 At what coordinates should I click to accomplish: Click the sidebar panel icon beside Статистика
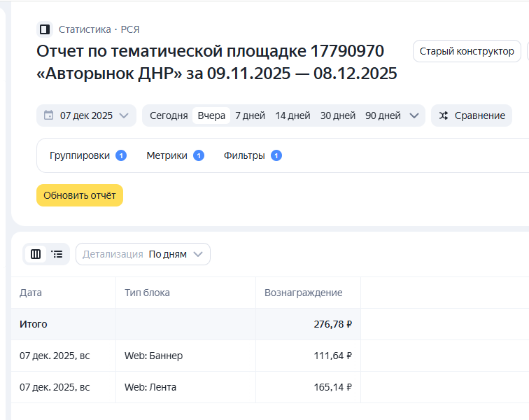click(x=45, y=29)
